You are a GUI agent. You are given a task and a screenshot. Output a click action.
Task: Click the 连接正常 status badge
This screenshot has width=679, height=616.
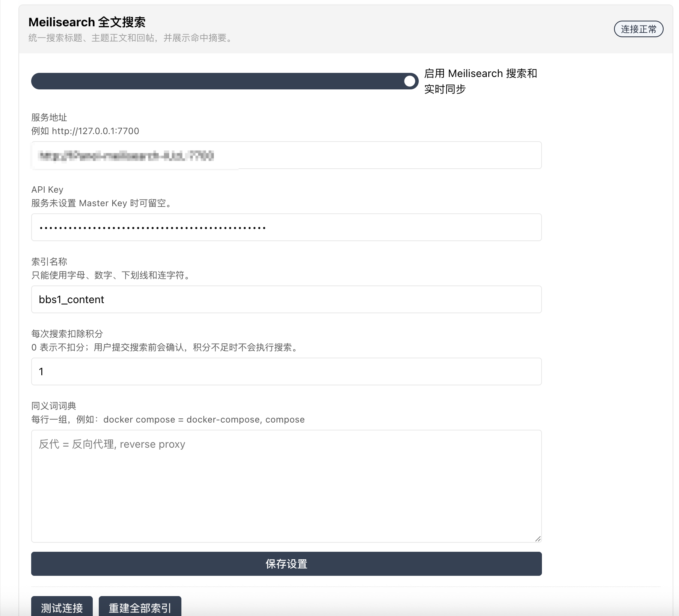(x=638, y=29)
